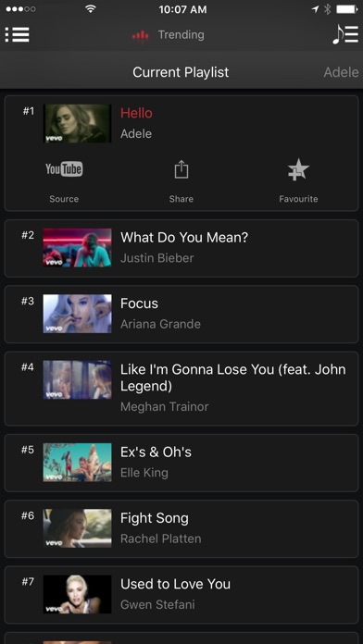
Task: Add Hello to favourites via the star icon
Action: point(298,169)
